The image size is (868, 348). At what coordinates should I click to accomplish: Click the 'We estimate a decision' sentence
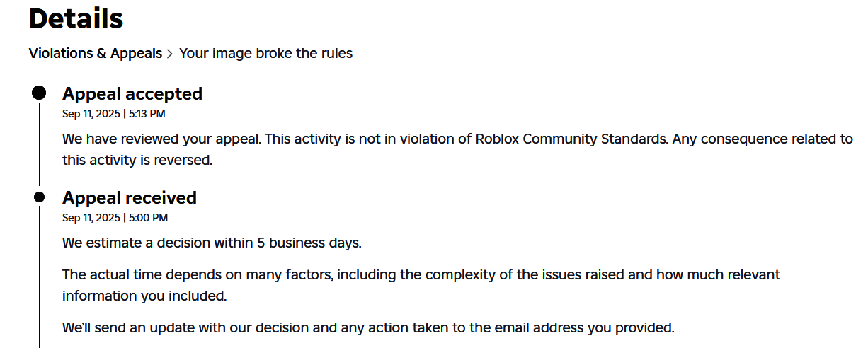[x=212, y=243]
